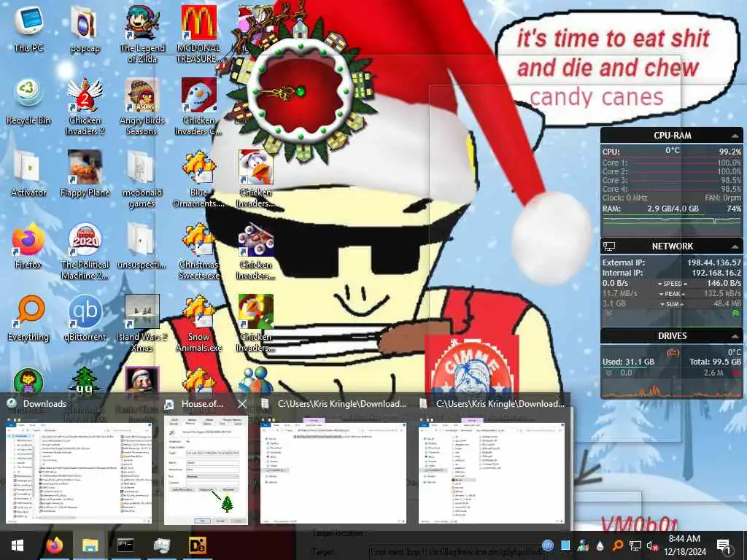This screenshot has width=747, height=560.
Task: Launch Island Wars 2 Xmas shortcut
Action: pyautogui.click(x=142, y=323)
